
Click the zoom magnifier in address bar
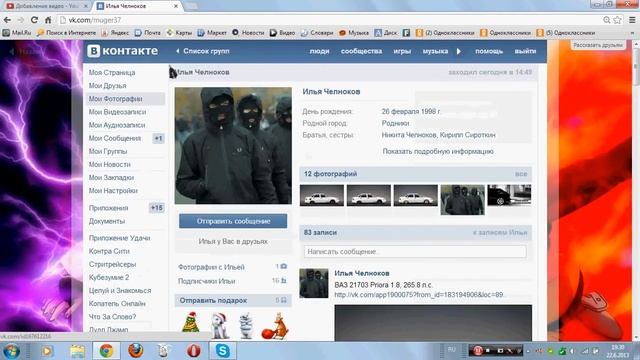pos(607,20)
